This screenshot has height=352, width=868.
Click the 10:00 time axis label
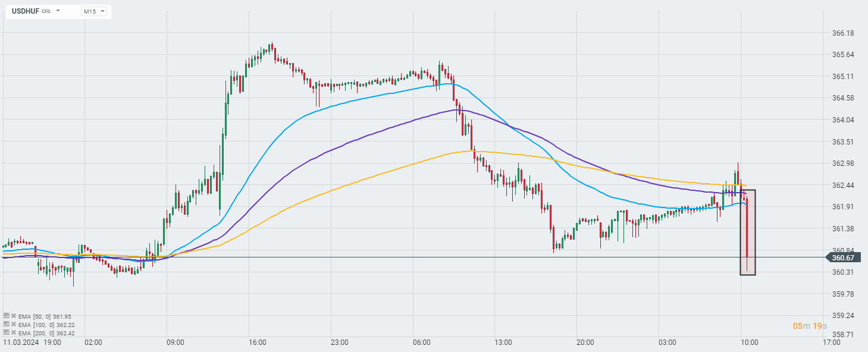748,342
